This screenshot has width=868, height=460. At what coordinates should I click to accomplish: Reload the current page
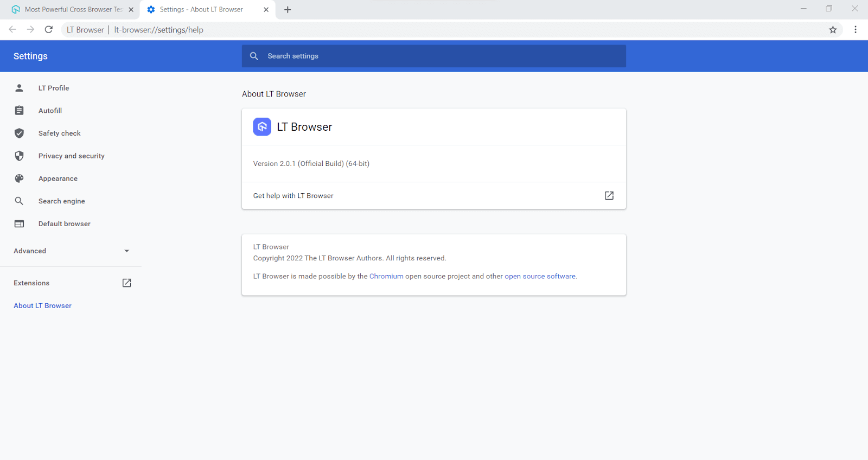49,29
